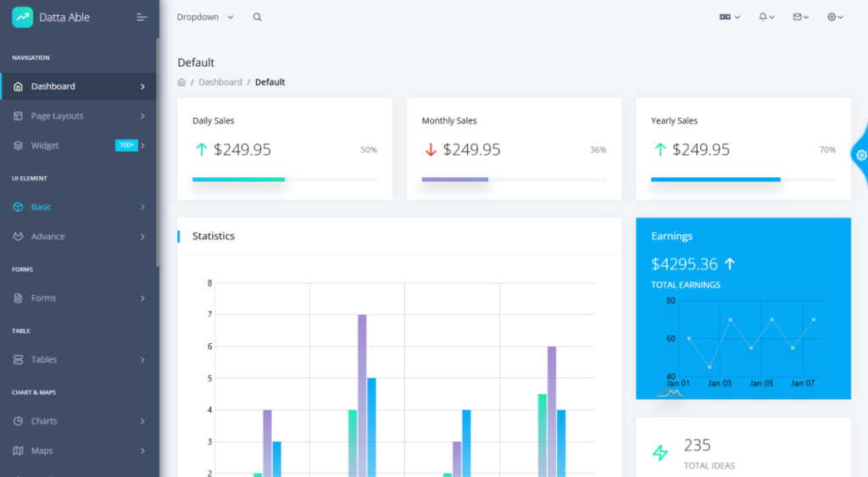Click the home icon in breadcrumb
The width and height of the screenshot is (868, 477).
(x=181, y=82)
